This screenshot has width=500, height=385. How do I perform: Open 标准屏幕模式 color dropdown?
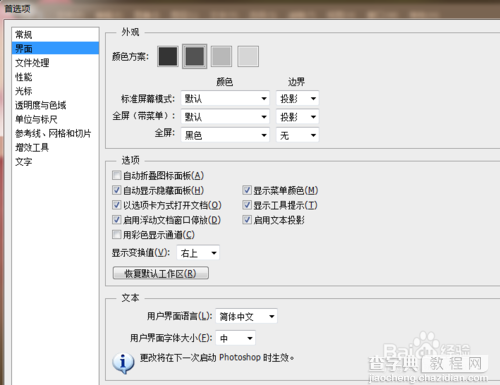225,98
